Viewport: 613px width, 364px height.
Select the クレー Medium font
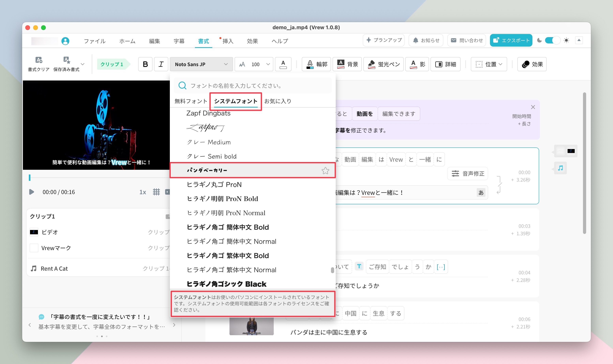(253, 142)
